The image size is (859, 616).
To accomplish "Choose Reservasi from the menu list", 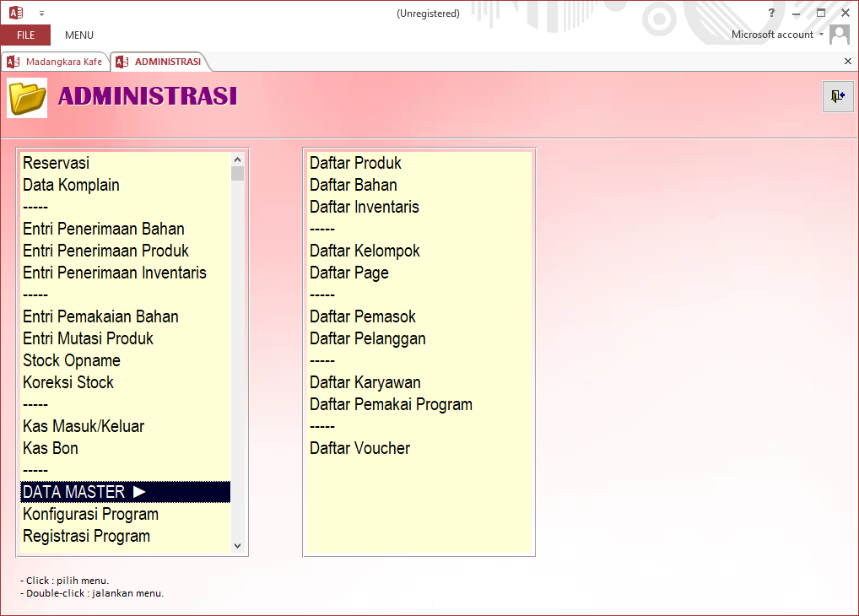I will [56, 163].
